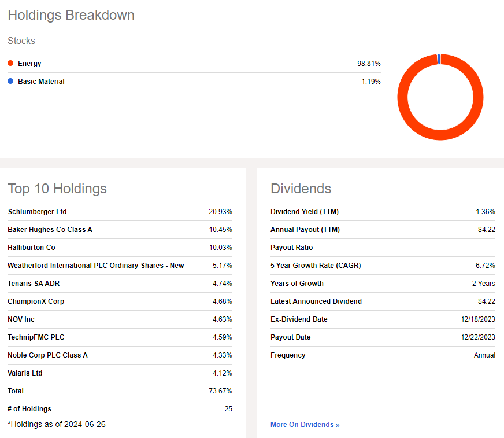Select the Payout Date label
The width and height of the screenshot is (504, 438).
pyautogui.click(x=291, y=337)
